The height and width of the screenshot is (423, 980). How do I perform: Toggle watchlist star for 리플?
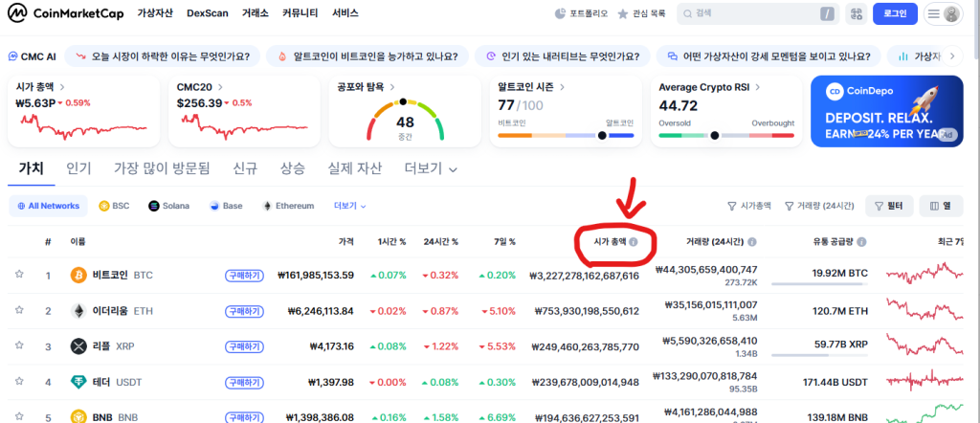pos(18,345)
